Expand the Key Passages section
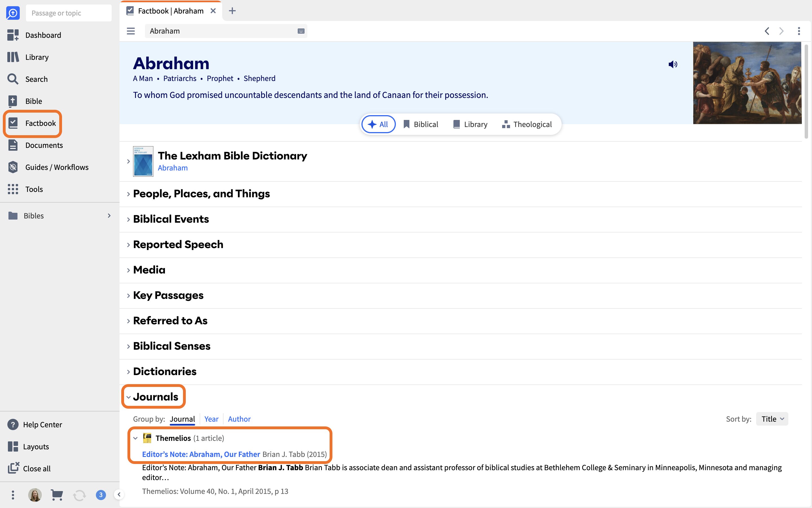The width and height of the screenshot is (812, 508). 128,296
